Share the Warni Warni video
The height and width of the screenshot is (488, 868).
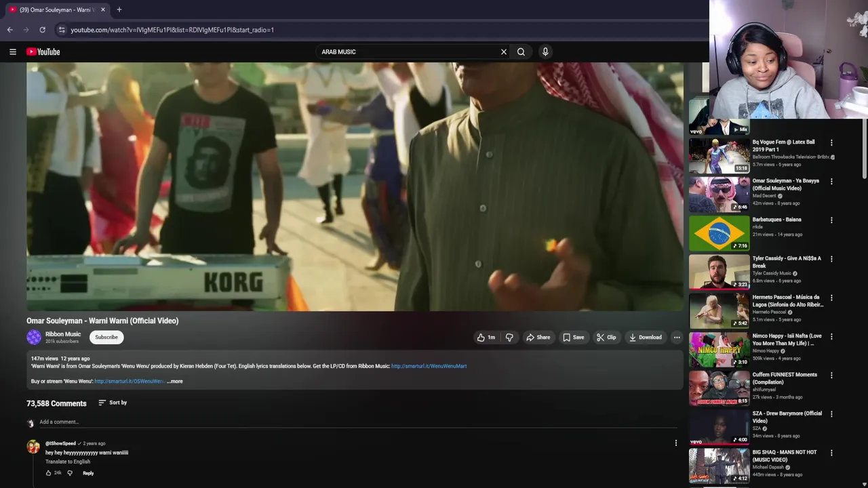538,337
